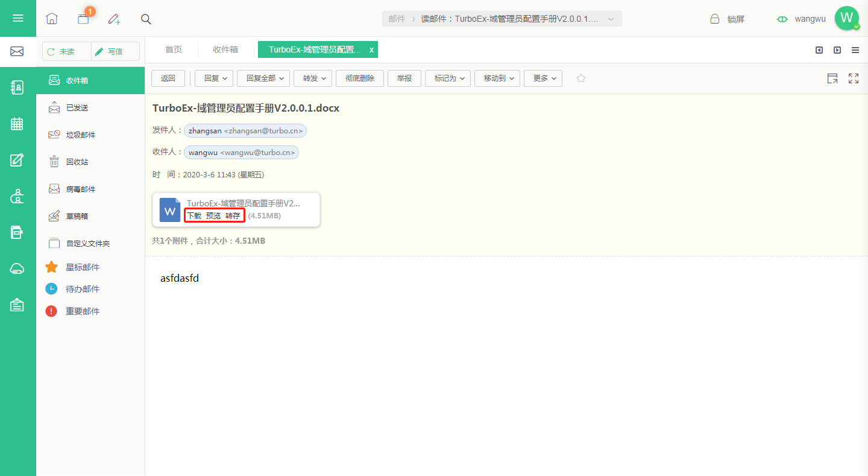The width and height of the screenshot is (868, 476).
Task: Open the calendar module icon
Action: pyautogui.click(x=17, y=124)
